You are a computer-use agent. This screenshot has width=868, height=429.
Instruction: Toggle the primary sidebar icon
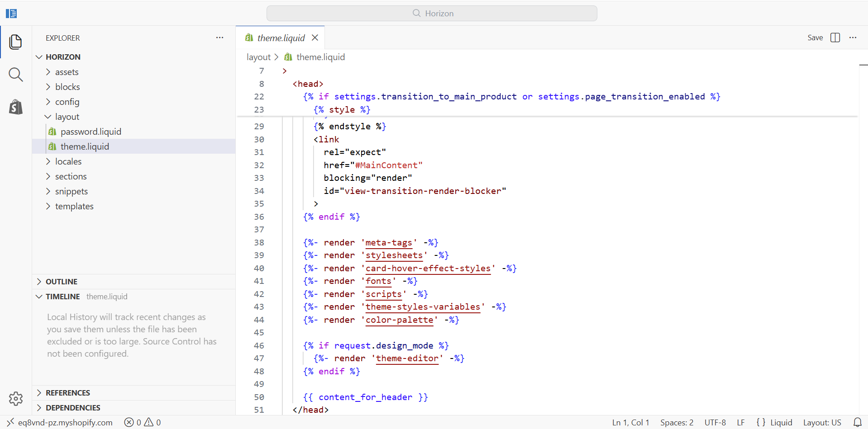pos(11,14)
